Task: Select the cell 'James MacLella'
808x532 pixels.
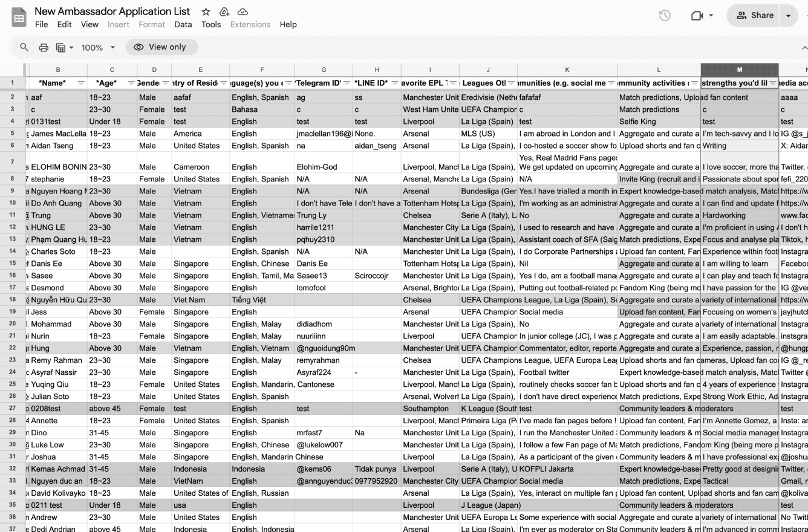Action: pyautogui.click(x=58, y=134)
